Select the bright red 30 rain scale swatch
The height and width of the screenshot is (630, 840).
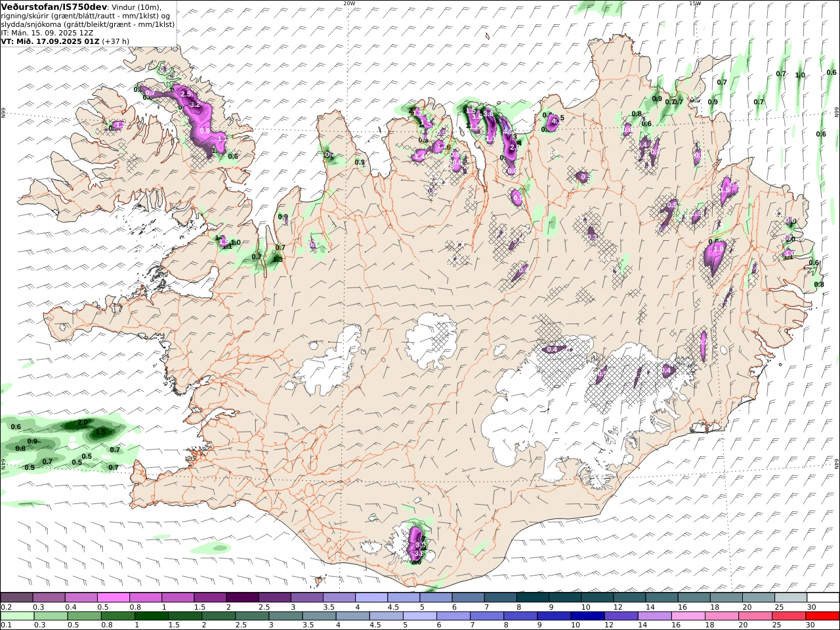coord(821,616)
